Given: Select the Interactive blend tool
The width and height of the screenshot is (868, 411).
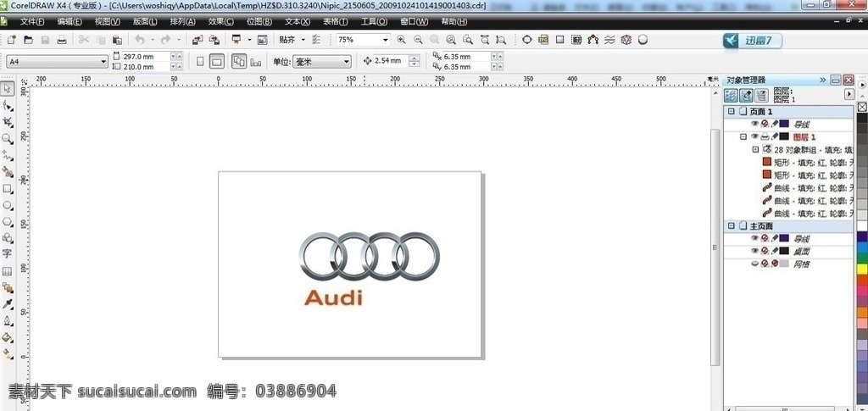Looking at the screenshot, I should tap(7, 287).
